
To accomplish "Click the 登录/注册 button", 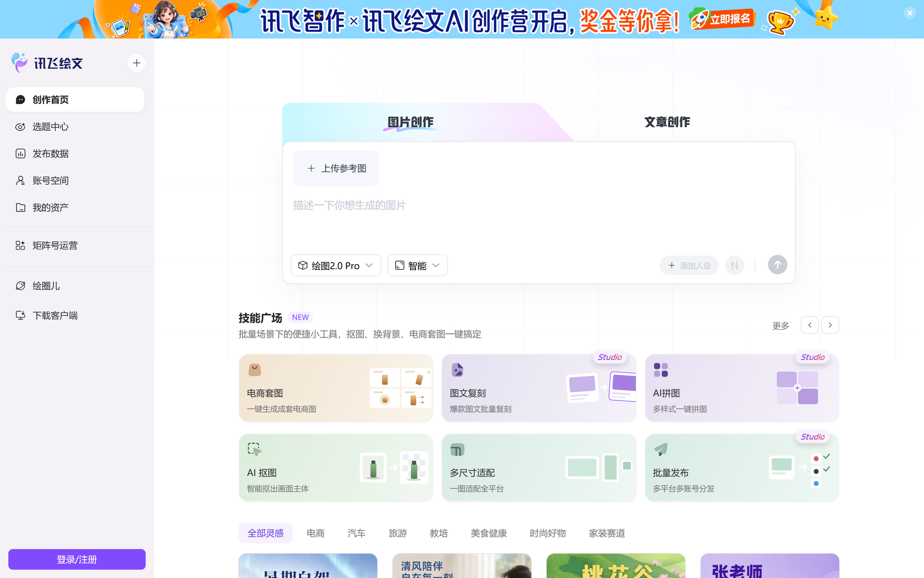I will coord(77,559).
